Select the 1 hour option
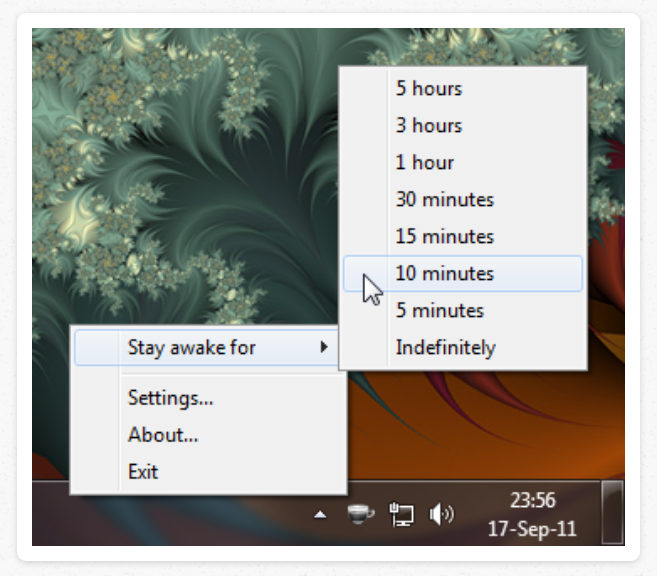This screenshot has width=657, height=576. coord(463,162)
